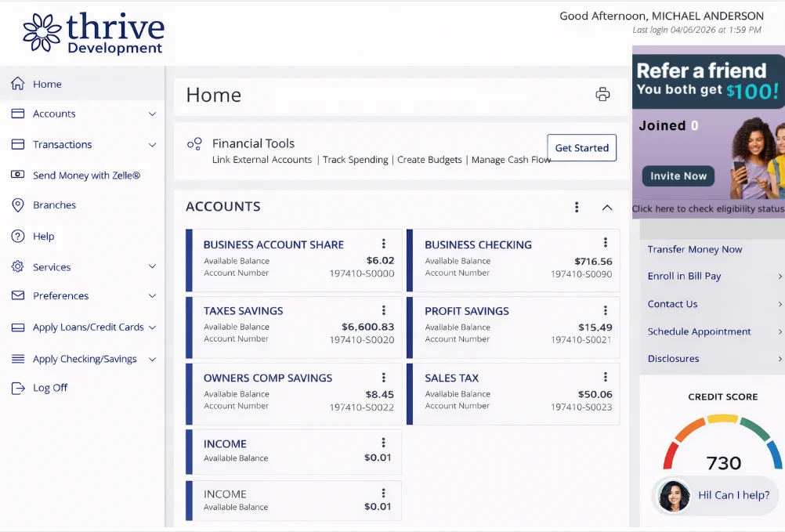Viewport: 785px width, 532px height.
Task: Click the $716.56 balance value
Action: pos(593,261)
